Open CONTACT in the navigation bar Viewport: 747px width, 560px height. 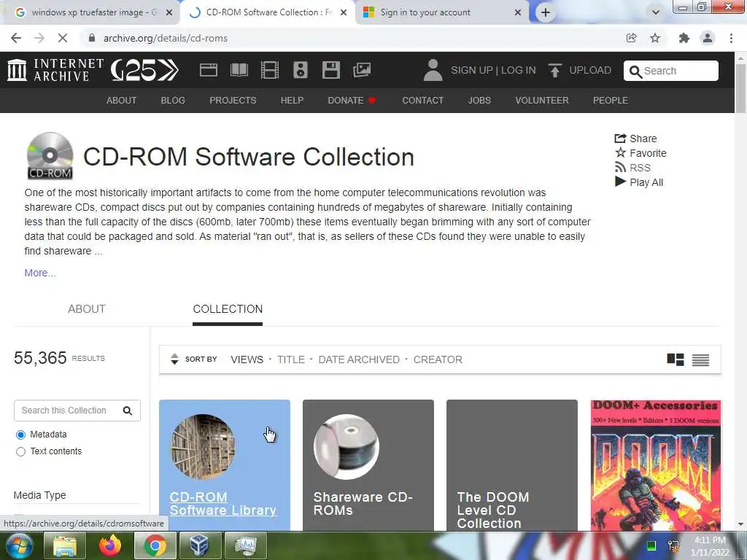(422, 101)
